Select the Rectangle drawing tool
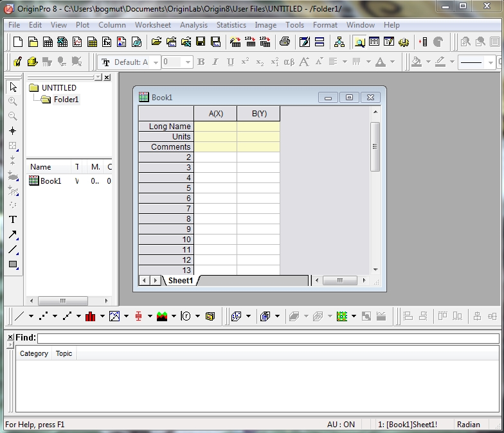This screenshot has height=433, width=504. (13, 265)
